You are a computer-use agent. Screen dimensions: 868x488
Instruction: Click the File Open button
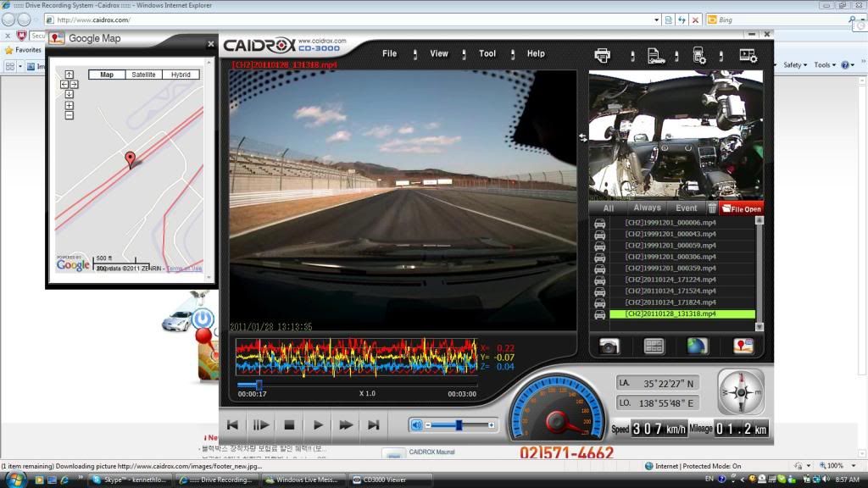coord(741,208)
